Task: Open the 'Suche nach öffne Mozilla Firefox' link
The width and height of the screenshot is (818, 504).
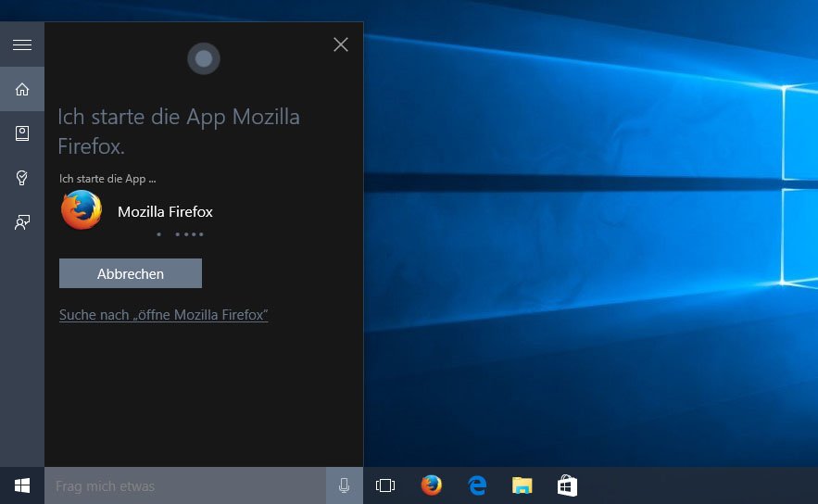Action: (x=163, y=315)
